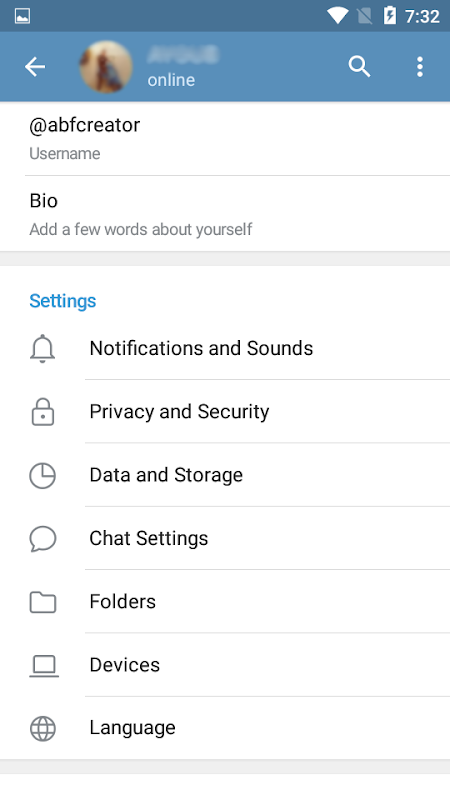Viewport: 450px width, 800px height.
Task: Go to Chat Settings
Action: tap(225, 538)
